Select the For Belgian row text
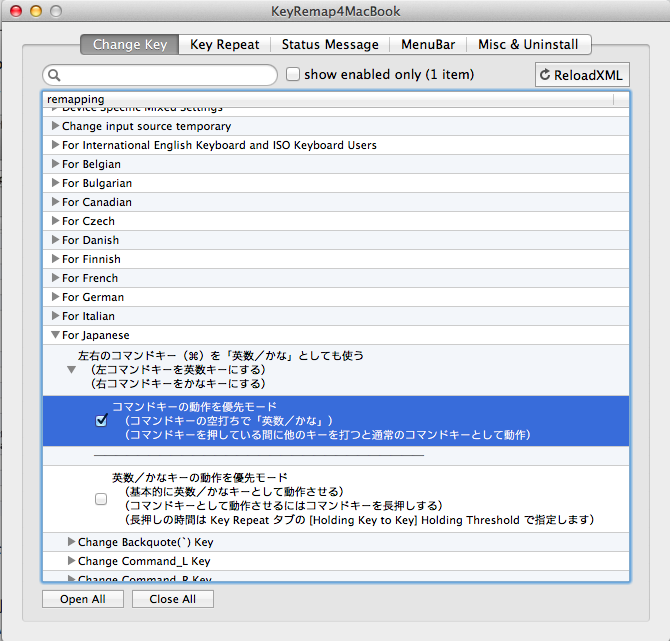This screenshot has height=641, width=670. 91,164
